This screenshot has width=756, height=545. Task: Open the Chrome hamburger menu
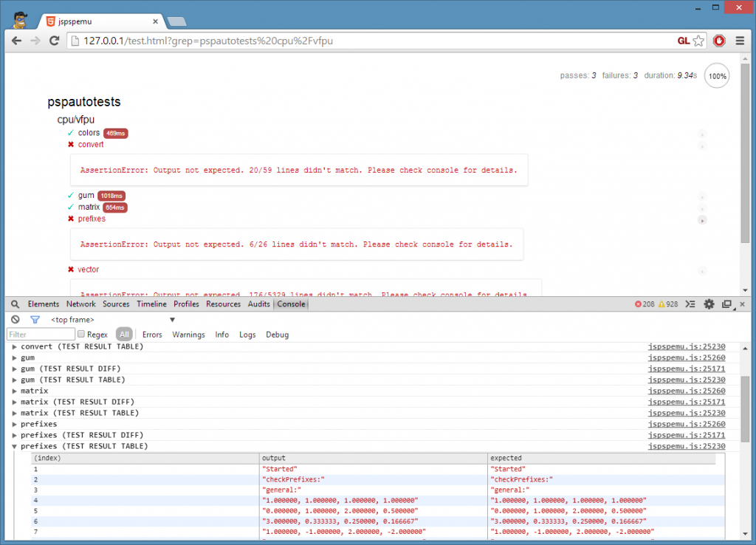point(740,41)
